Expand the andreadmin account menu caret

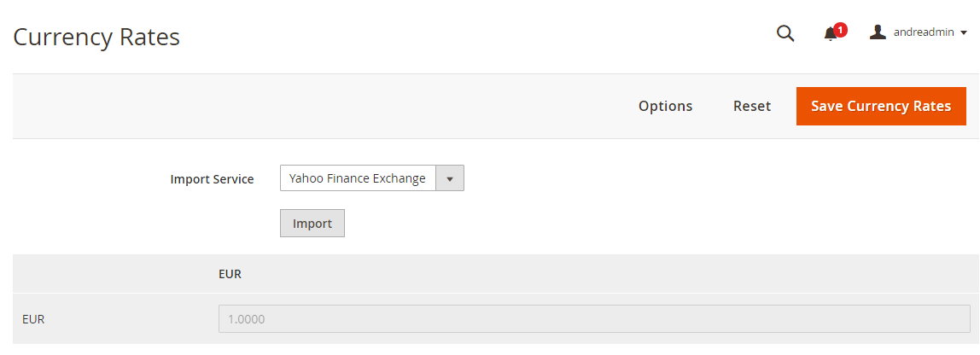(x=964, y=33)
